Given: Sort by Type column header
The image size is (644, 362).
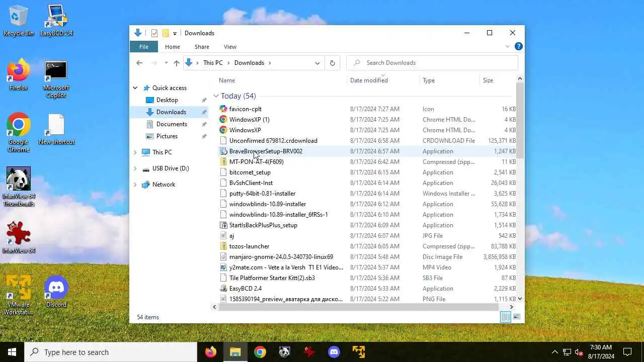Looking at the screenshot, I should 449,80.
